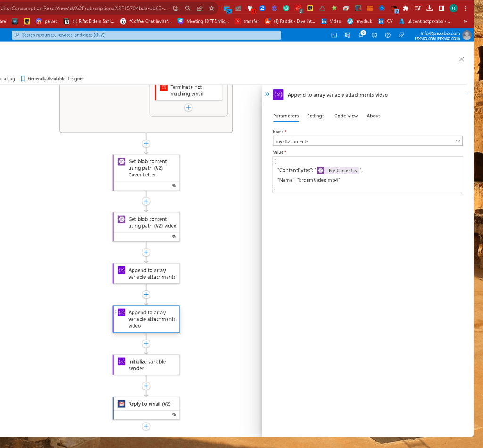Click Generally Available Designer link
The height and width of the screenshot is (448, 483).
click(52, 79)
